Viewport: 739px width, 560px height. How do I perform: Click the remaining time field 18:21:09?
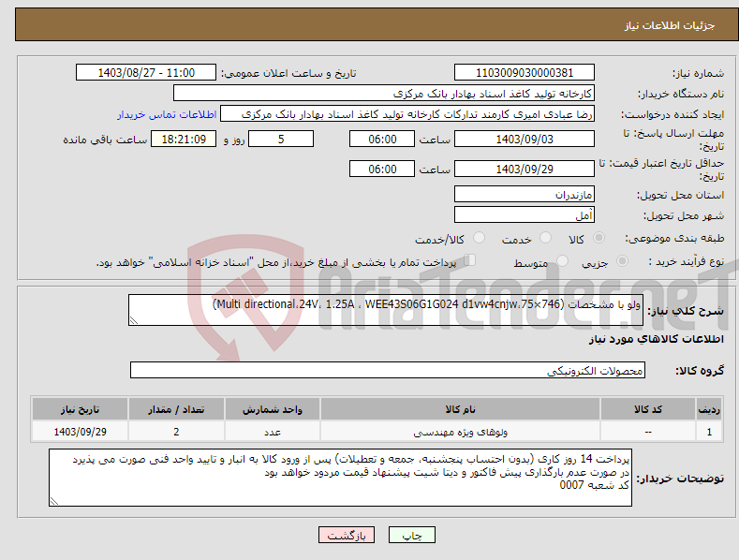(184, 139)
